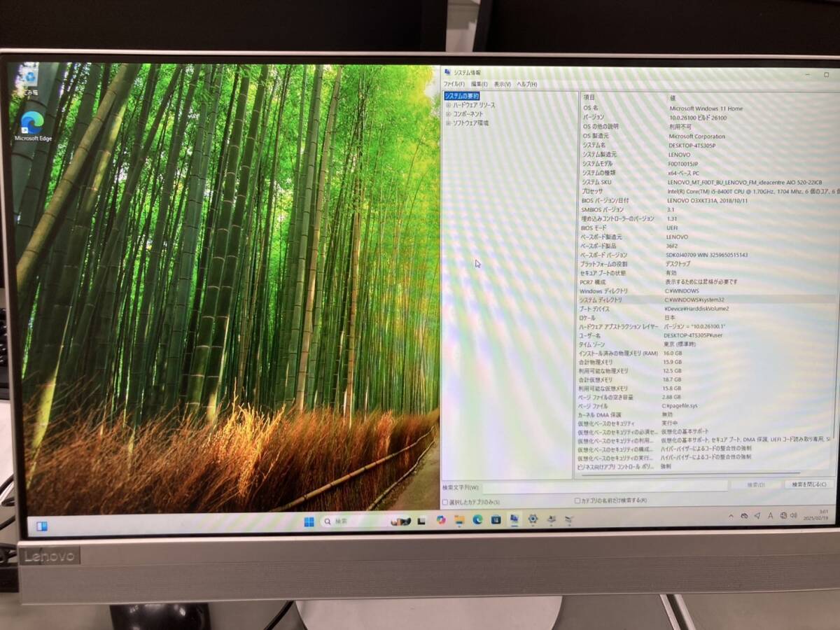Viewport: 840px width, 630px height.
Task: Select the ソフトウェア環境 label
Action: click(x=470, y=122)
